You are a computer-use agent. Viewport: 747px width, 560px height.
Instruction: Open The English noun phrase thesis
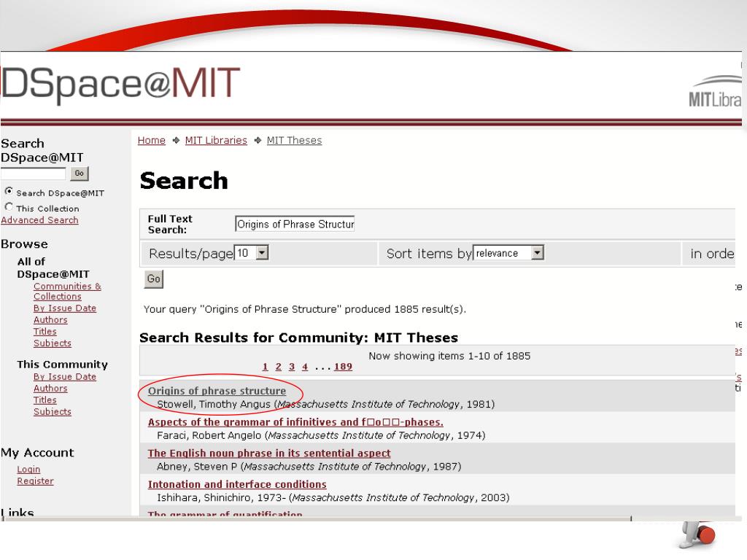(269, 454)
